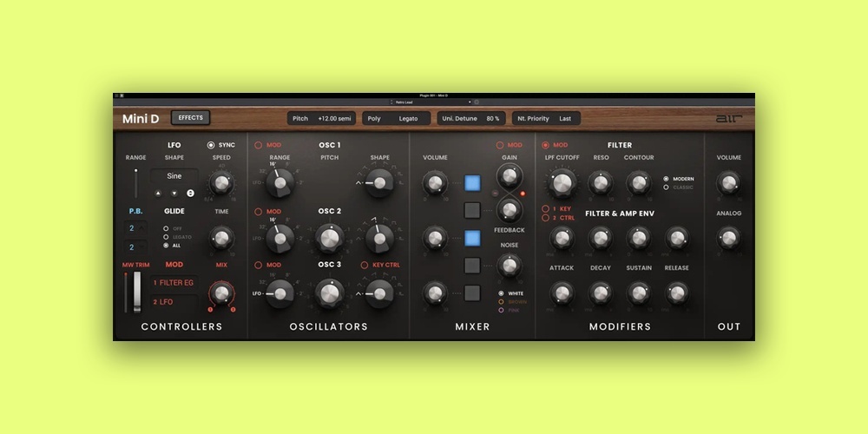This screenshot has width=868, height=434.
Task: Click the AIR logo on wood panel
Action: pos(728,118)
